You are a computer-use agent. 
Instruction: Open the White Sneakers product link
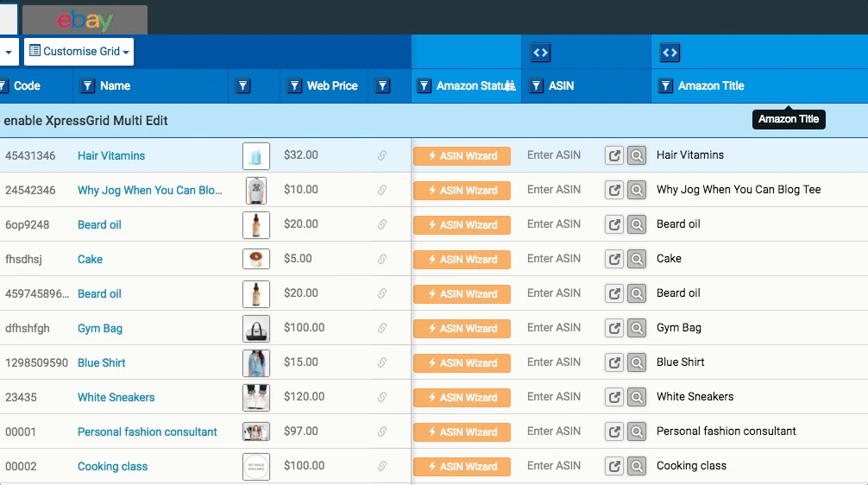point(116,397)
